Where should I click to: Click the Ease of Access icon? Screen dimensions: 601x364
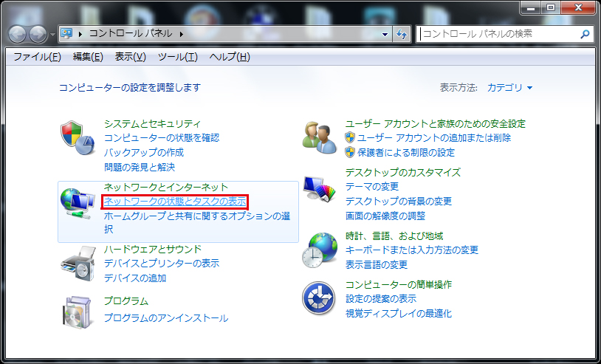tap(319, 298)
